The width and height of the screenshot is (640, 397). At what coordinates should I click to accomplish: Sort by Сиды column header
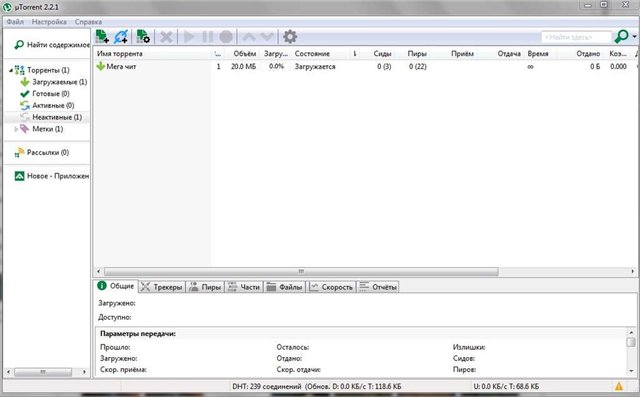click(382, 54)
